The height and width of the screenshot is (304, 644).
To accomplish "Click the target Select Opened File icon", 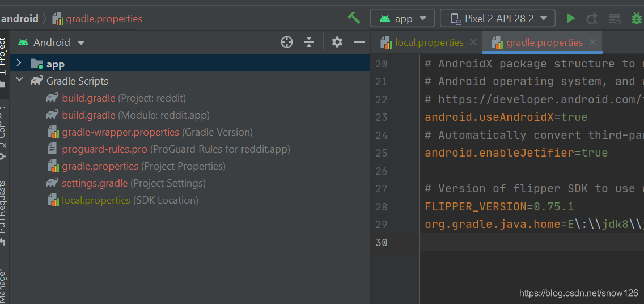I will (287, 42).
